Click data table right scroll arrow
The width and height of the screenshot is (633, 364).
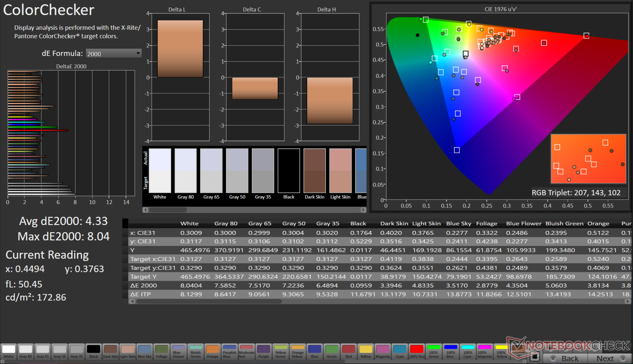627,301
